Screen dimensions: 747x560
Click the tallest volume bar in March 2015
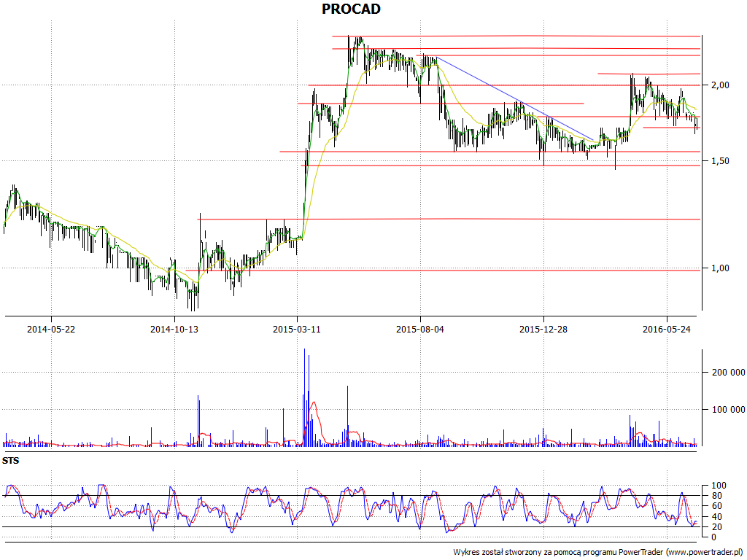(x=304, y=397)
